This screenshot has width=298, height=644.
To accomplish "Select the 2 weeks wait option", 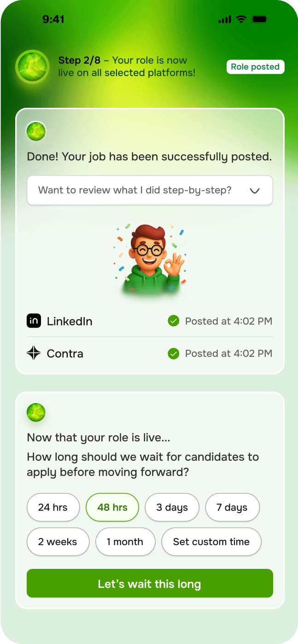I will pyautogui.click(x=58, y=542).
